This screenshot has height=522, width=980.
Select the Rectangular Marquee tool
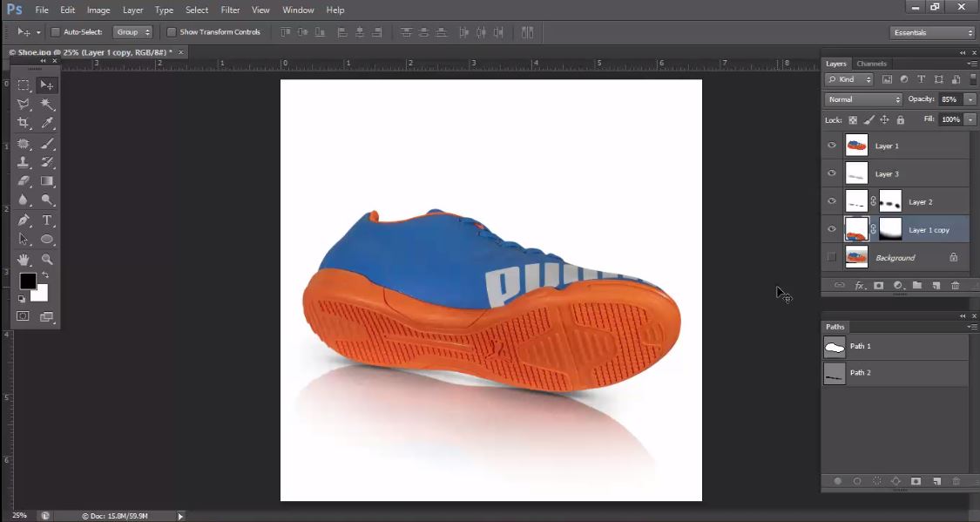(24, 85)
